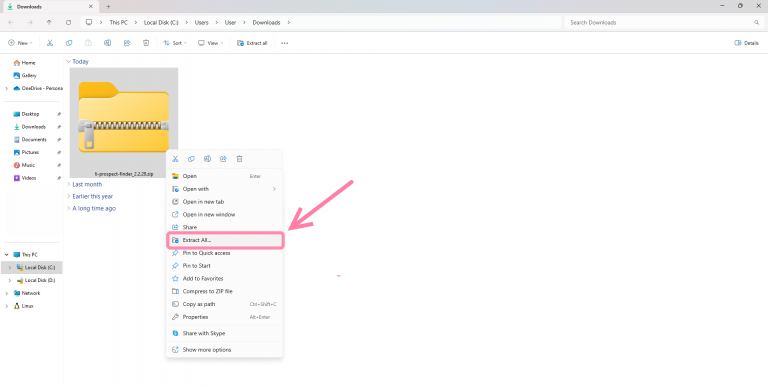This screenshot has width=768, height=388.
Task: Expand the Last month group
Action: tap(69, 184)
